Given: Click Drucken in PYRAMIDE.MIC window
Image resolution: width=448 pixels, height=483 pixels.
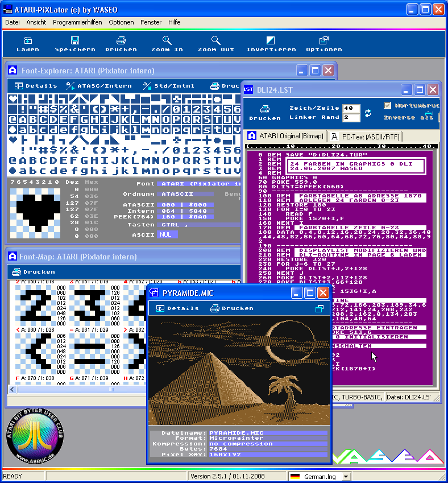Looking at the screenshot, I should click(231, 308).
